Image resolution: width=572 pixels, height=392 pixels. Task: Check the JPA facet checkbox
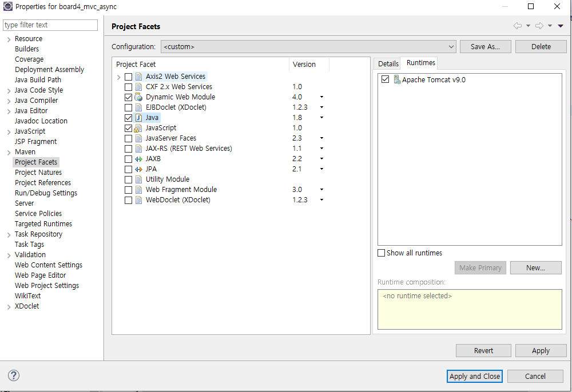[128, 169]
